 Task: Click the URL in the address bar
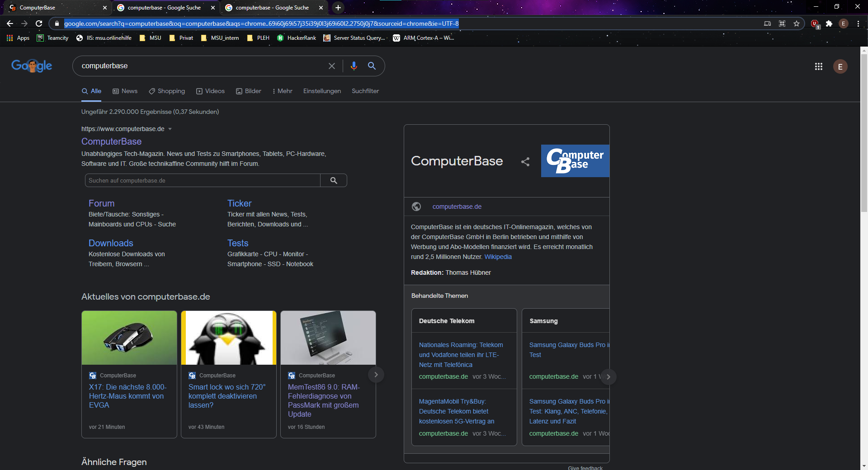tap(261, 23)
